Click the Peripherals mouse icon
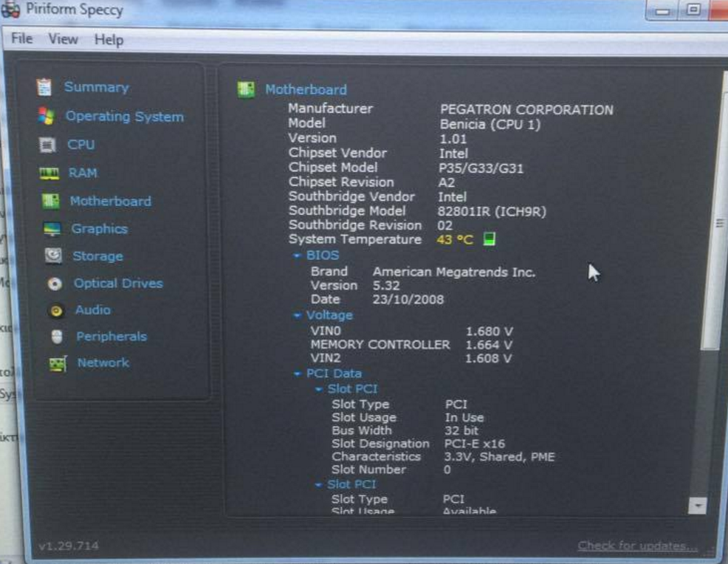The height and width of the screenshot is (564, 728). 57,337
